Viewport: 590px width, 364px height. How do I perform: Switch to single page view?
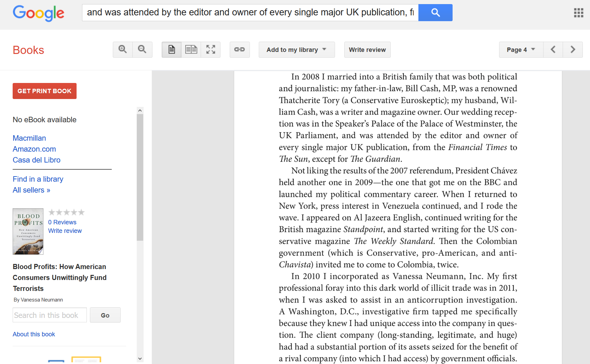[172, 50]
